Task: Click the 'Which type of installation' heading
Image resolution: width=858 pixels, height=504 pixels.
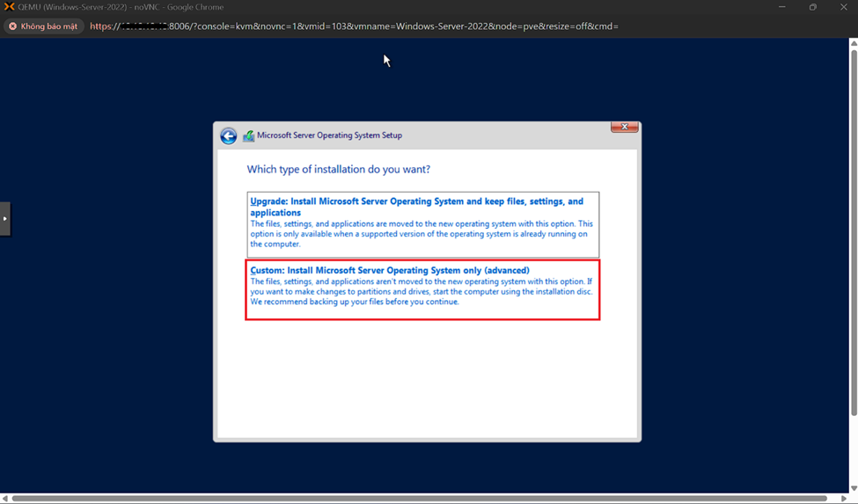Action: pos(338,169)
